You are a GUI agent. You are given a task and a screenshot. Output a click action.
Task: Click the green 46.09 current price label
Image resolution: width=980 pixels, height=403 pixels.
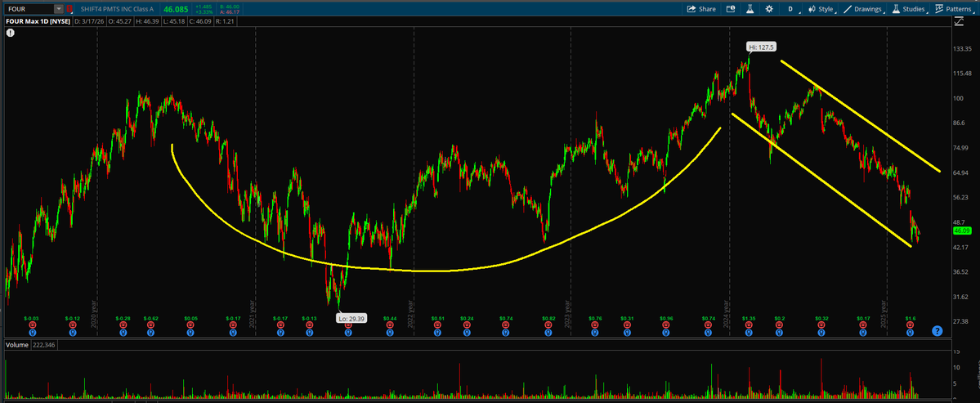pyautogui.click(x=960, y=231)
